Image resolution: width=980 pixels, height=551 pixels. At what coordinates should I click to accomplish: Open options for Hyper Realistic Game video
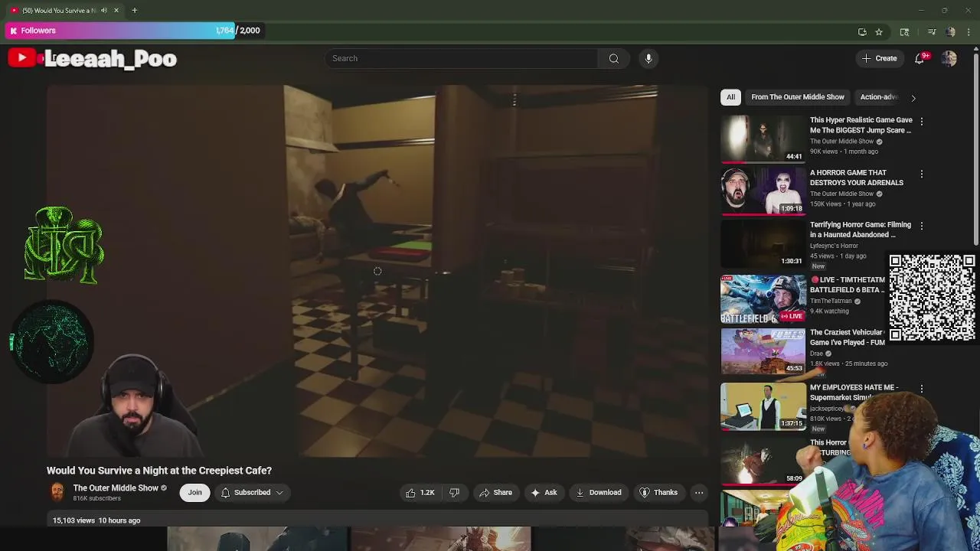[921, 121]
